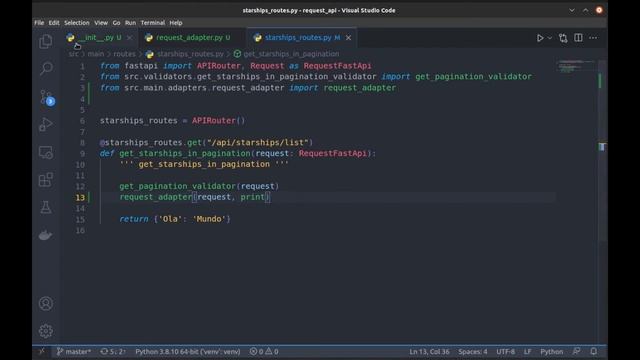Open the Run menu
This screenshot has width=640, height=360.
pyautogui.click(x=130, y=23)
